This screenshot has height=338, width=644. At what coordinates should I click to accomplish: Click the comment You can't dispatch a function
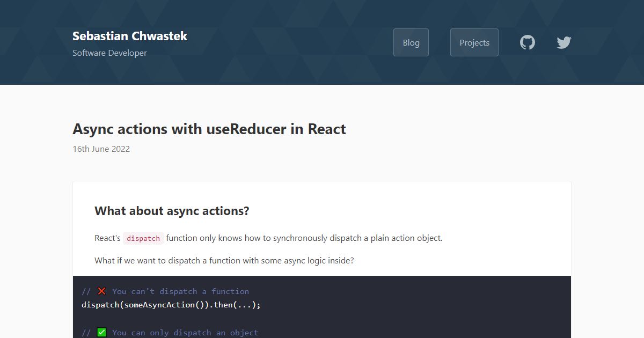coord(165,291)
